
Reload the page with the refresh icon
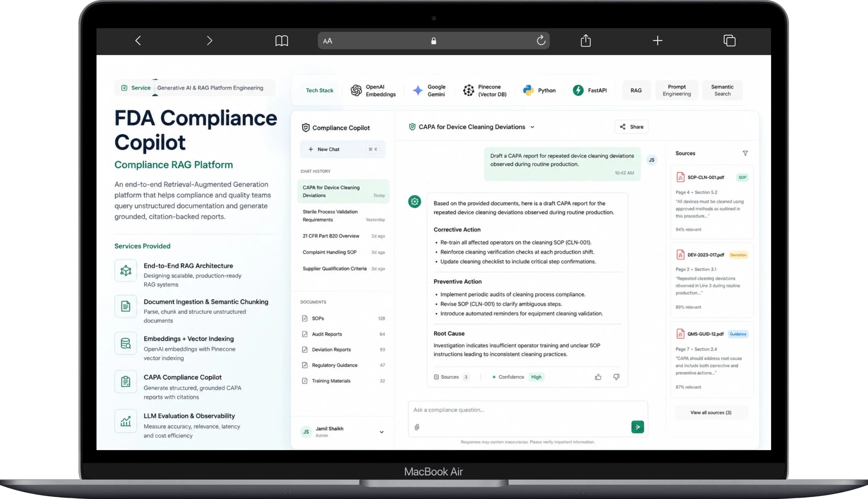(x=541, y=40)
